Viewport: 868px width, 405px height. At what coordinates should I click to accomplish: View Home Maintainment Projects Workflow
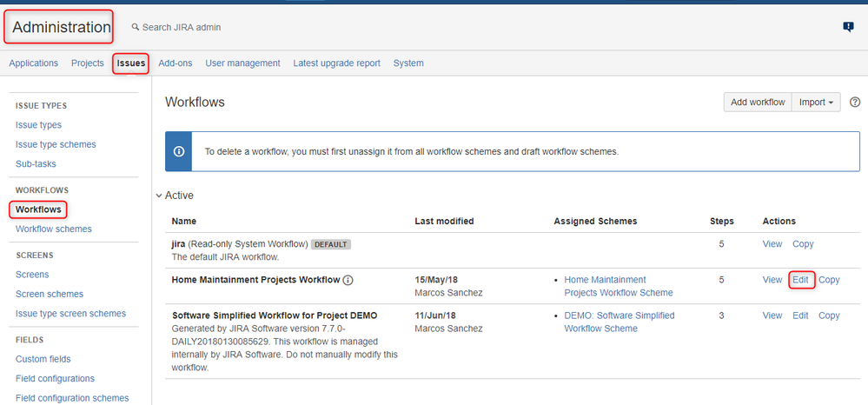point(772,280)
